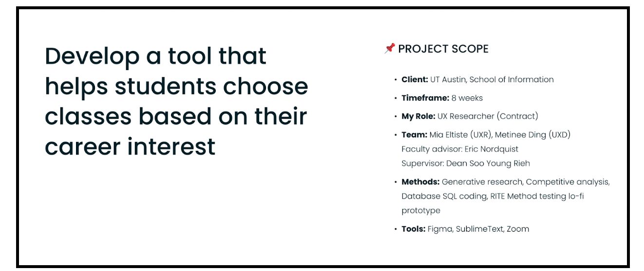The height and width of the screenshot is (271, 644).
Task: Click 'Figma, SublimeText, Zoom' text
Action: 478,229
